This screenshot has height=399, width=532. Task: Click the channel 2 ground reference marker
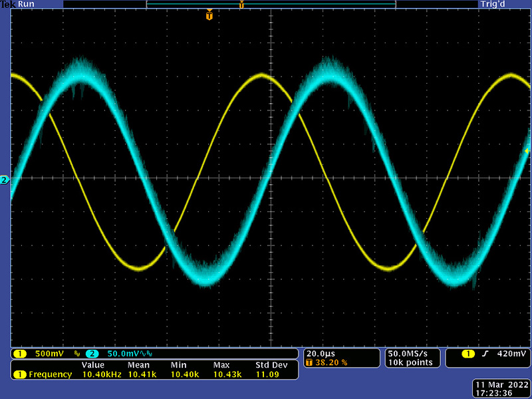4,180
